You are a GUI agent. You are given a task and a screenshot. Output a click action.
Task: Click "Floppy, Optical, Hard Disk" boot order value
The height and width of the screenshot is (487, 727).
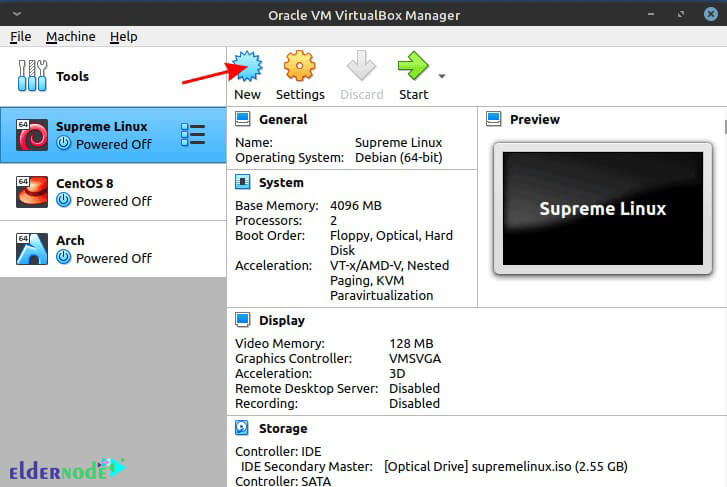(x=391, y=243)
